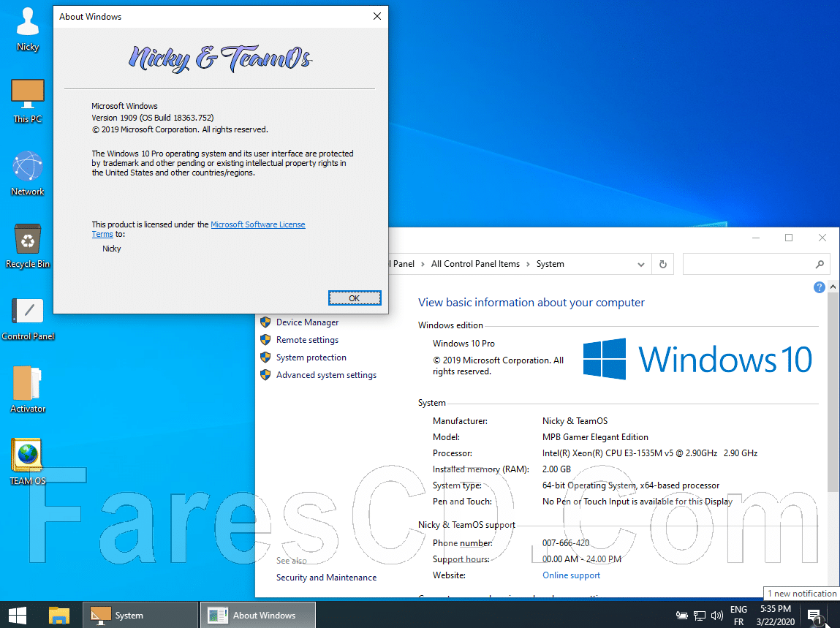Open the Windows Start menu
Viewport: 840px width, 628px height.
tap(17, 615)
